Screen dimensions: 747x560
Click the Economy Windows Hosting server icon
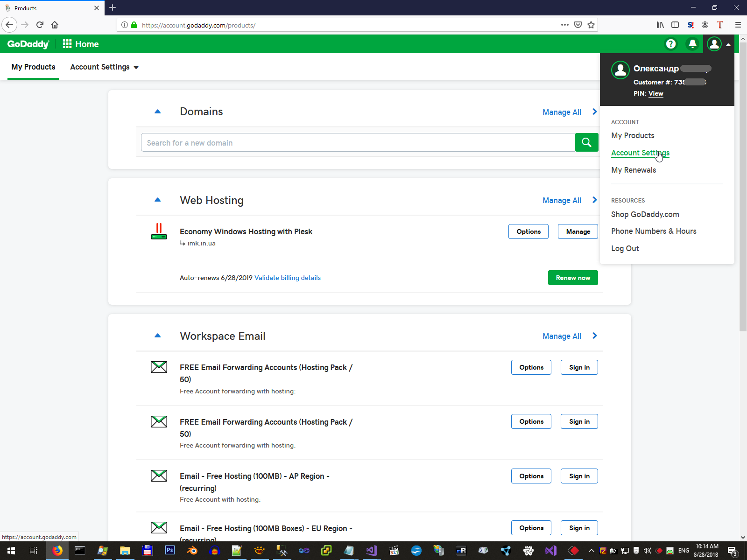[x=159, y=231]
